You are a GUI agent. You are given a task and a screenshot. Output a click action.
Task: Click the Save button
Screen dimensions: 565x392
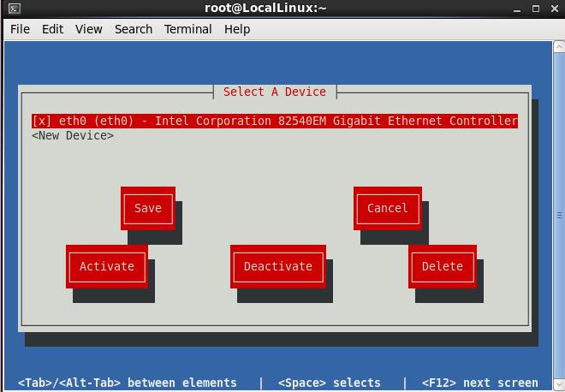point(148,208)
